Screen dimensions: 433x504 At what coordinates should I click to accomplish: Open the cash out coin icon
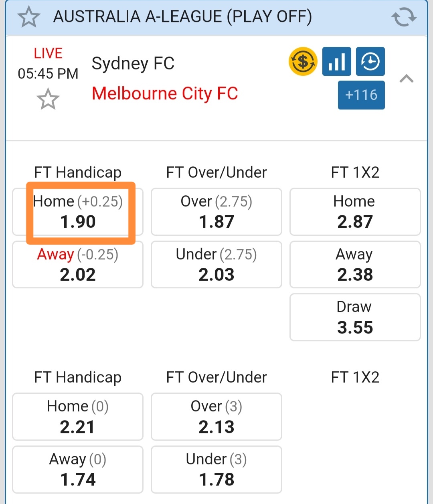303,61
